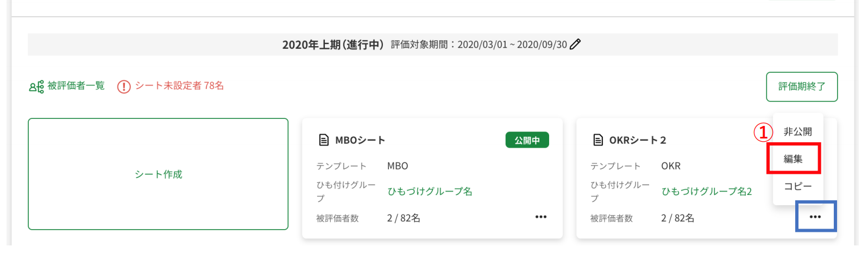
Task: Click the 2020年上期(進行中) period header
Action: point(332,45)
